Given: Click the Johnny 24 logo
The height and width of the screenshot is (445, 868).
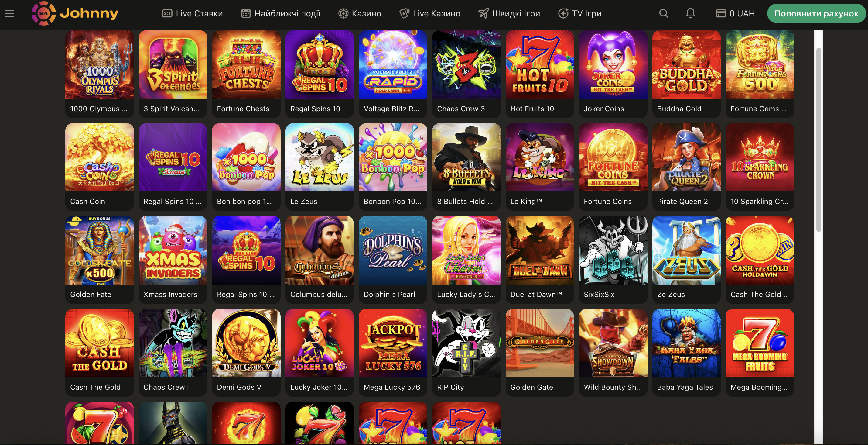Looking at the screenshot, I should [x=75, y=13].
